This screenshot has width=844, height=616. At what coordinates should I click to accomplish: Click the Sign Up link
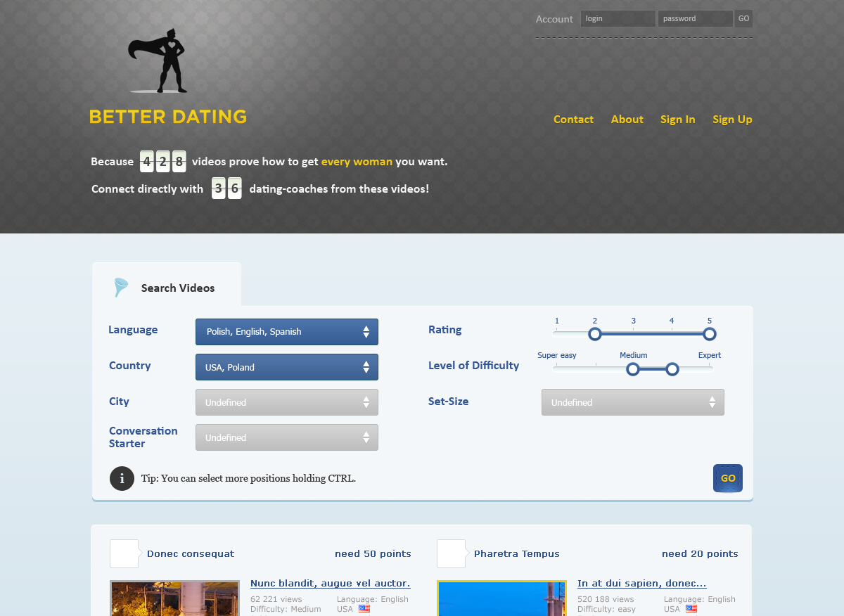coord(732,120)
